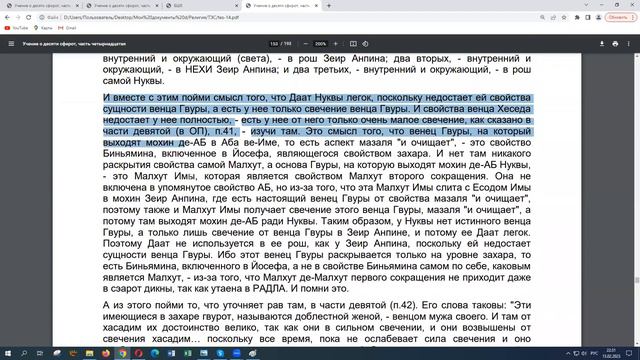Screen dimensions: 640x360
Task: Open the PDF sidebar menu (hamburger icon)
Action: [11, 44]
